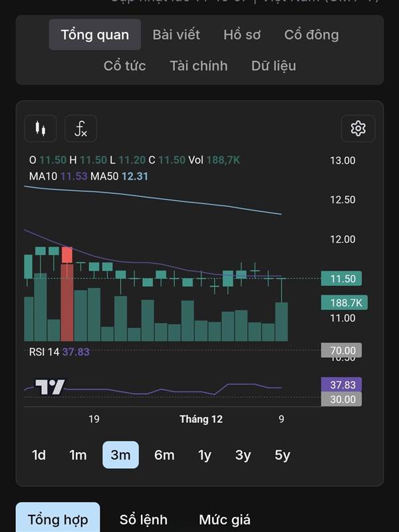Open the Sổ lệnh section
This screenshot has height=532, width=399.
[x=144, y=519]
